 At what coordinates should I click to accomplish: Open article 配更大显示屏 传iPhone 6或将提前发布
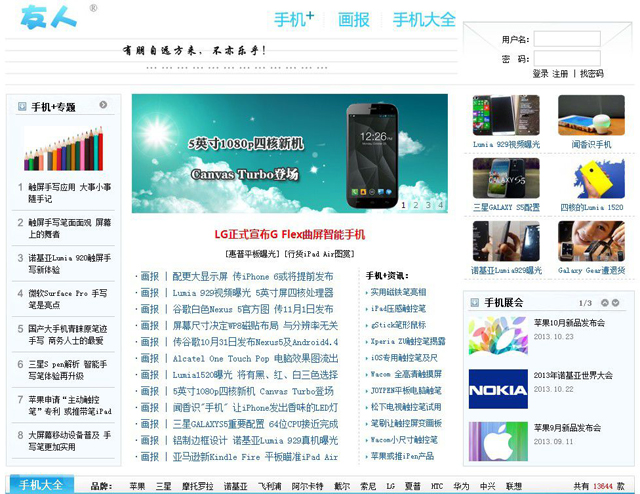tap(253, 276)
